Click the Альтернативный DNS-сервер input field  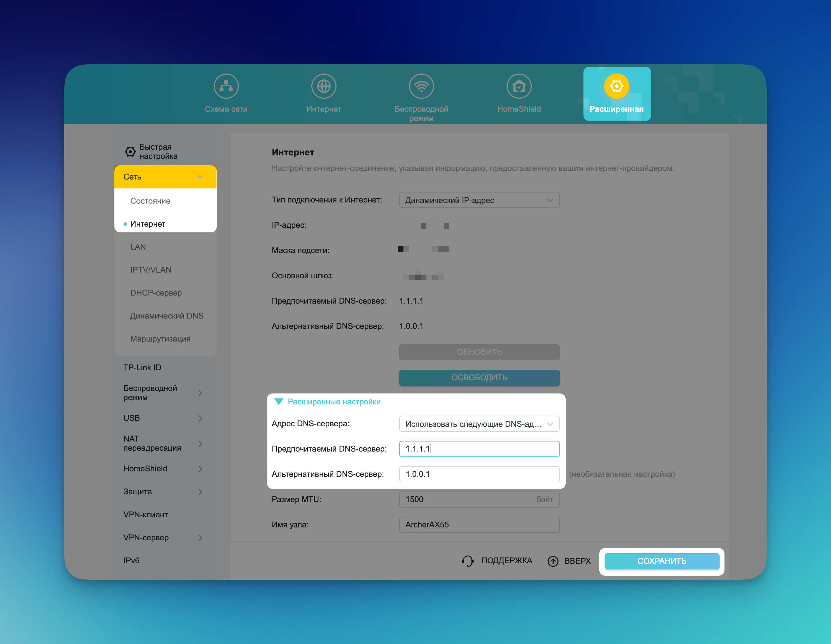point(479,474)
